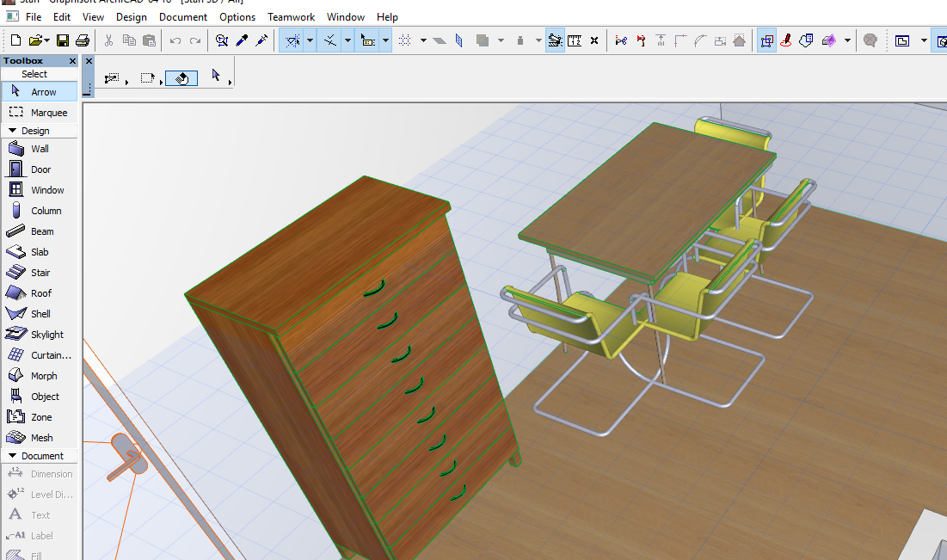The image size is (947, 560).
Task: Select the Door tool
Action: [40, 169]
